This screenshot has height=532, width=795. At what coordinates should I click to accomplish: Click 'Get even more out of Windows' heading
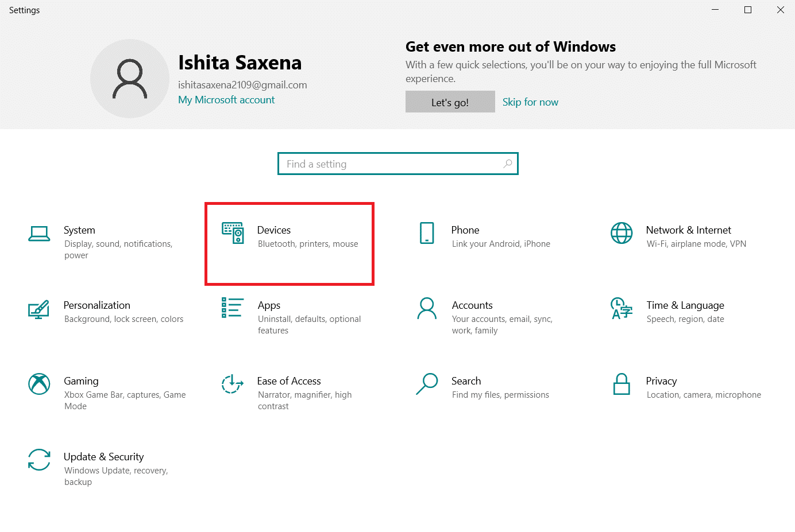point(511,46)
